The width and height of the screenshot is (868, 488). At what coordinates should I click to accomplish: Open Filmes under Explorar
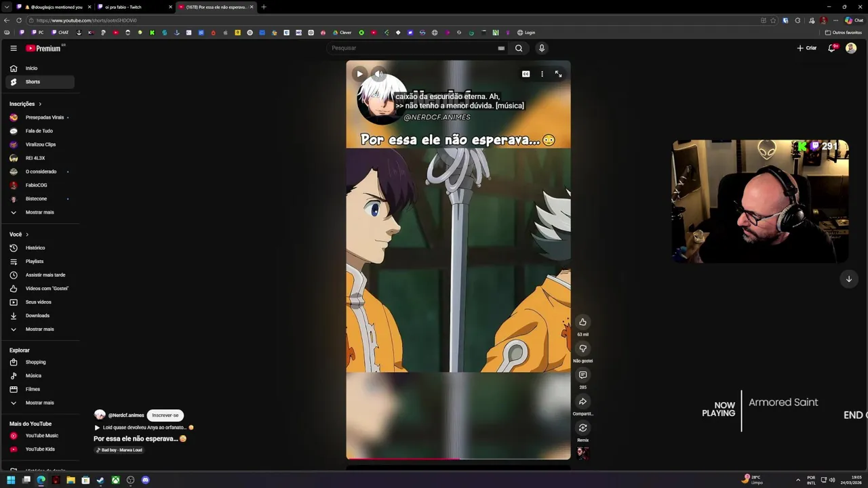click(x=39, y=389)
